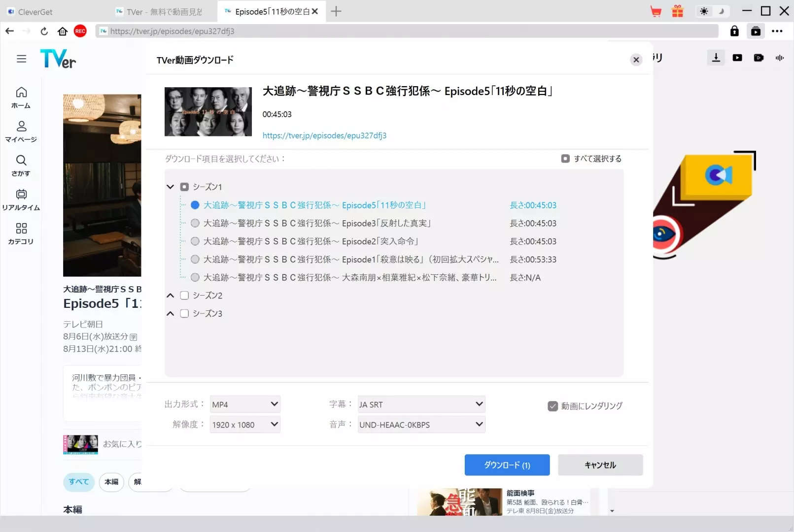This screenshot has width=794, height=532.
Task: Open さがす search in TVer sidebar
Action: tap(21, 166)
